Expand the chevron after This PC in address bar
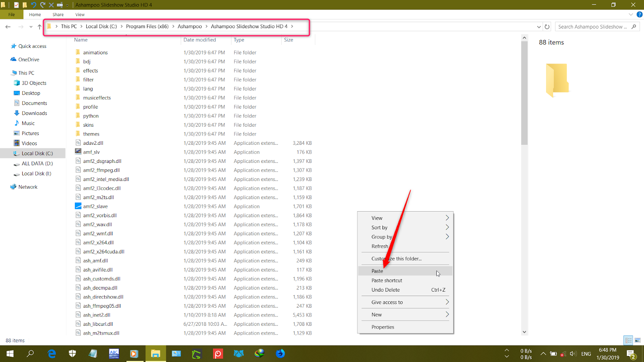The image size is (644, 362). pyautogui.click(x=81, y=27)
